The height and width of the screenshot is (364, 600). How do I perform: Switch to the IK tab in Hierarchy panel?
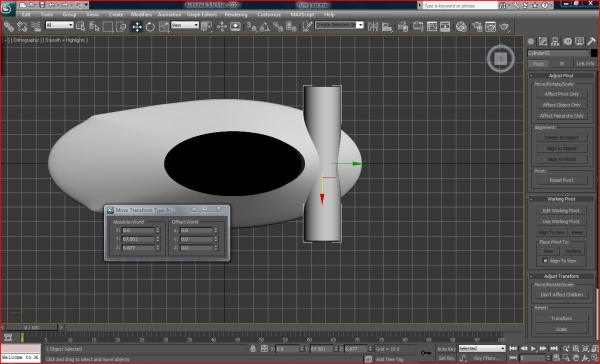pyautogui.click(x=562, y=64)
